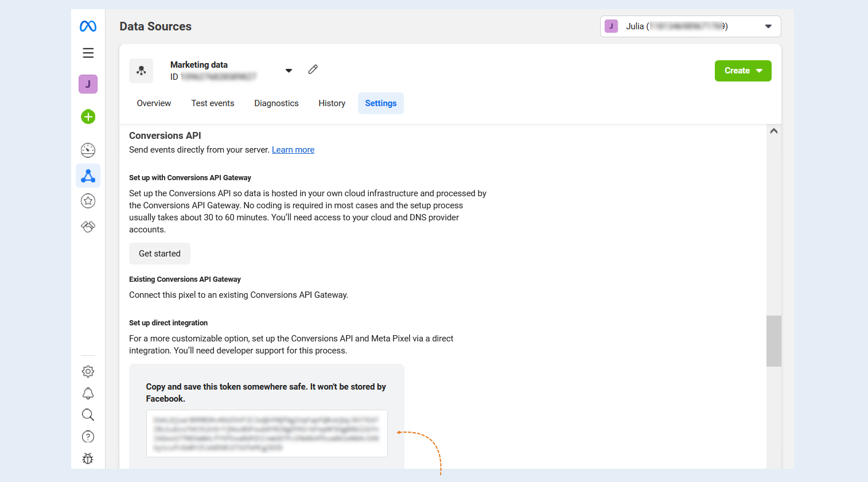Open the green Create dropdown button
The height and width of the screenshot is (482, 868).
point(743,71)
